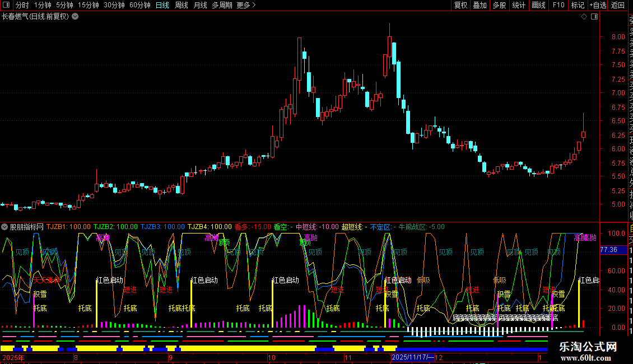Viewport: 633px width, 364px height.
Task: Expand the 长春燃气 chart title dropdown
Action: 76,17
